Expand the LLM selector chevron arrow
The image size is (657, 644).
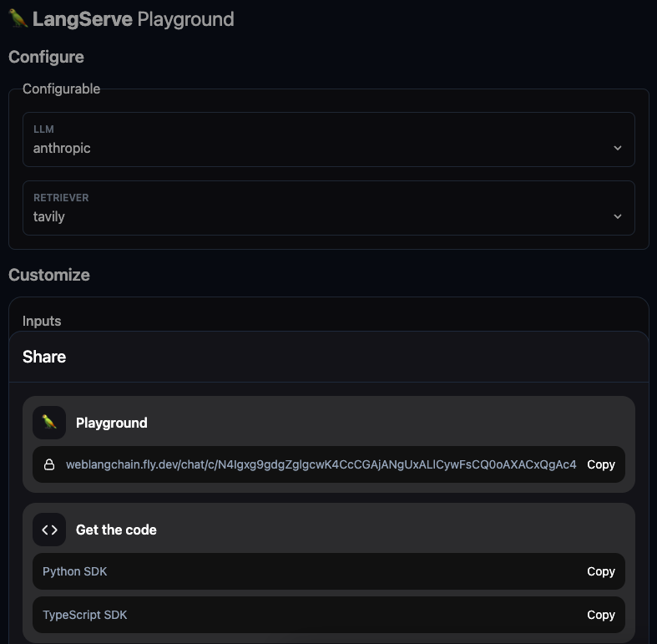(617, 148)
